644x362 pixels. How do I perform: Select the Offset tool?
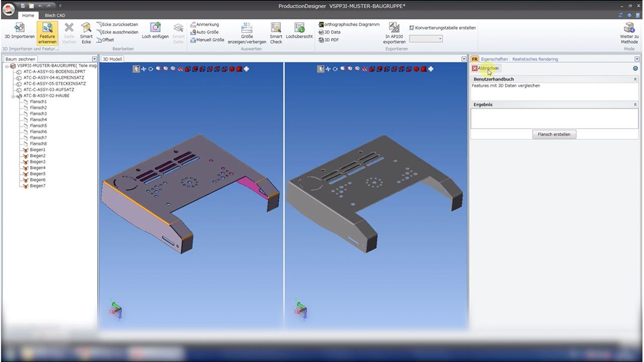pyautogui.click(x=105, y=40)
